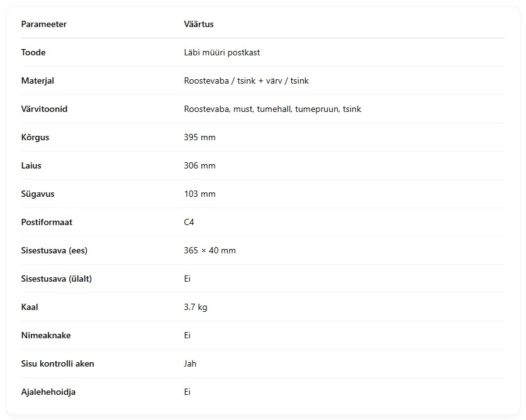526x420 pixels.
Task: Click the Parameeter column header
Action: coord(43,24)
